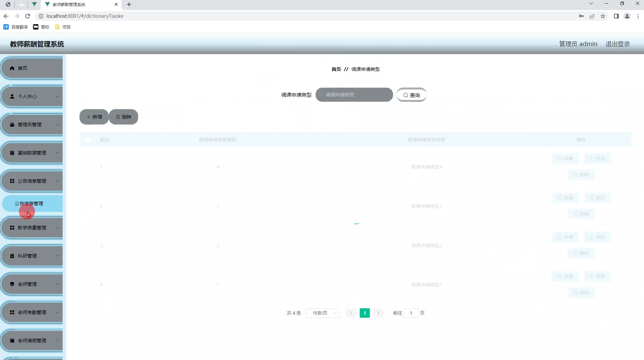Open the browser profile avatar icon
644x360 pixels.
click(x=627, y=16)
